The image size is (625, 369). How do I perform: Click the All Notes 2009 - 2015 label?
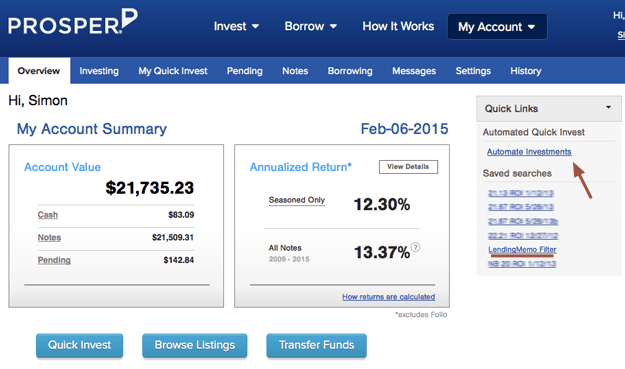(289, 253)
